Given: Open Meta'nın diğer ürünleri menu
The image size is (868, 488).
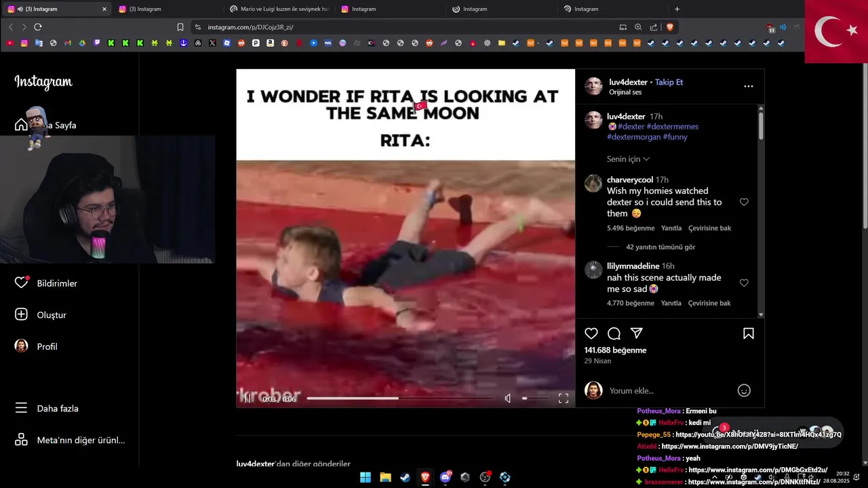Looking at the screenshot, I should (x=70, y=440).
